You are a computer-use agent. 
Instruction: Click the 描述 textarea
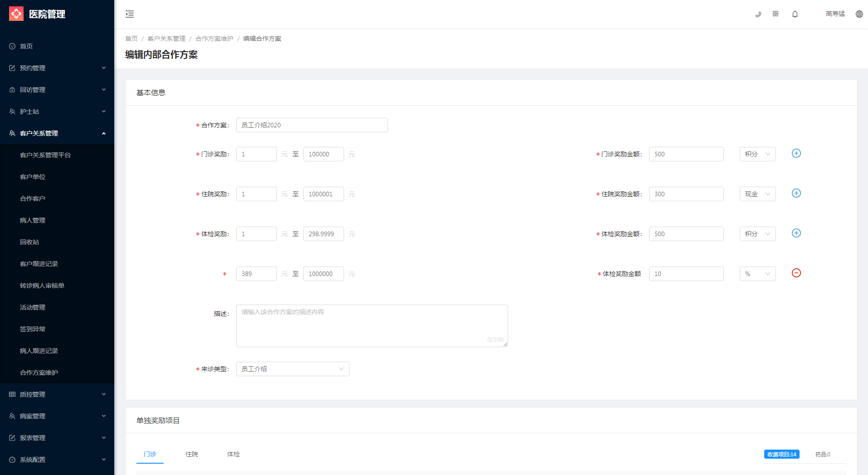click(x=372, y=326)
